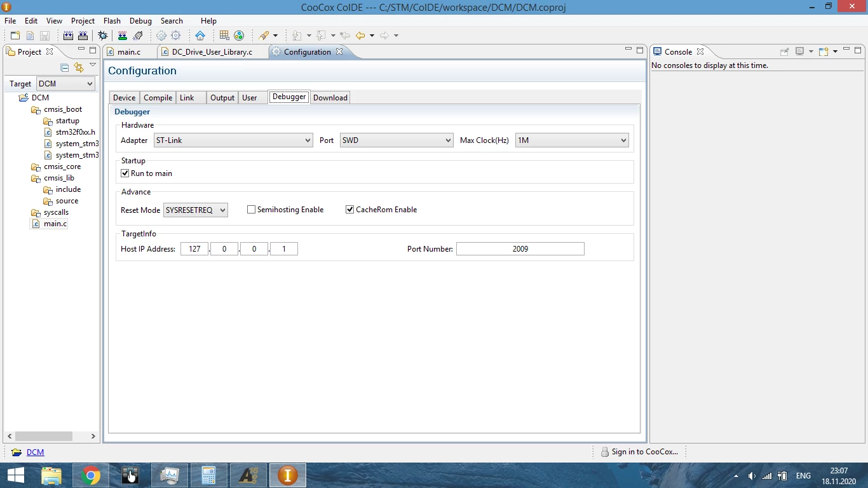Screen dimensions: 868x488
Task: Click the blue house Welcome icon
Action: tap(200, 36)
